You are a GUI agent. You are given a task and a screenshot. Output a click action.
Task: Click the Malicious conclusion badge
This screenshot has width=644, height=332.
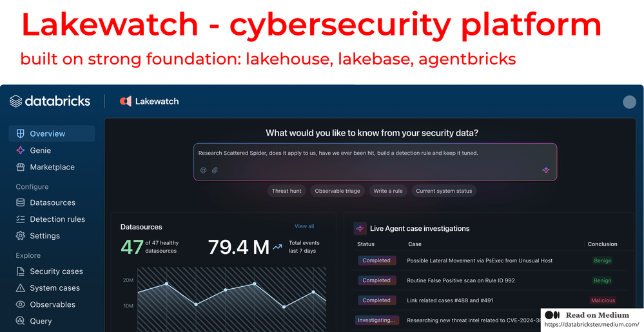603,300
